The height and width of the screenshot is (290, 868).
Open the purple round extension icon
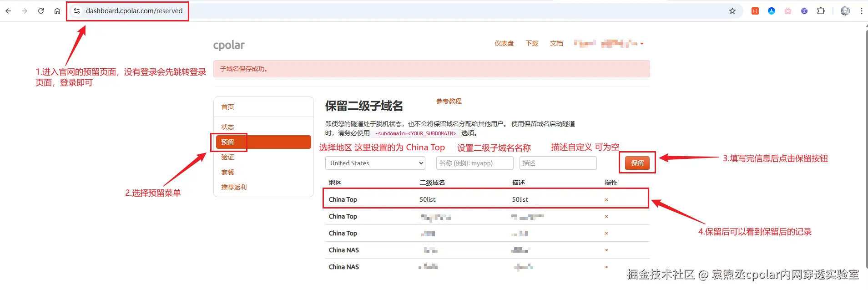pyautogui.click(x=804, y=11)
